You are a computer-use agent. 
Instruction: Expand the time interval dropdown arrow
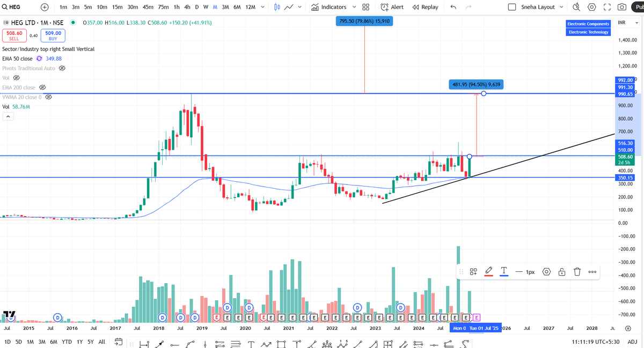[x=262, y=7]
